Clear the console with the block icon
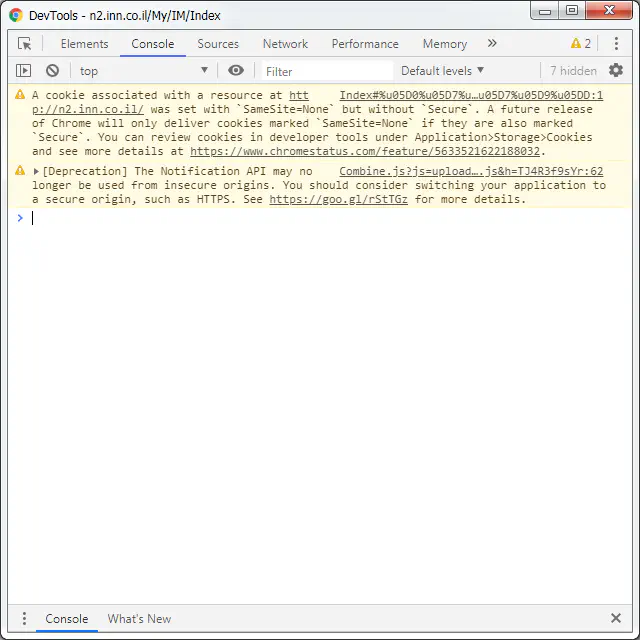Screen dimensions: 640x640 tap(52, 71)
